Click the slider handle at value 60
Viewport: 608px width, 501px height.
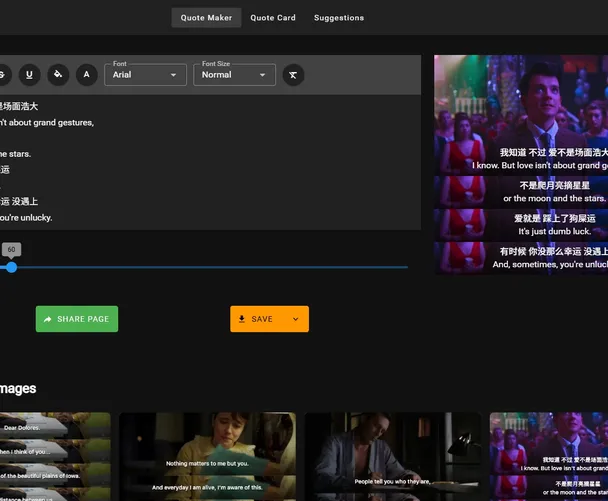[x=12, y=267]
